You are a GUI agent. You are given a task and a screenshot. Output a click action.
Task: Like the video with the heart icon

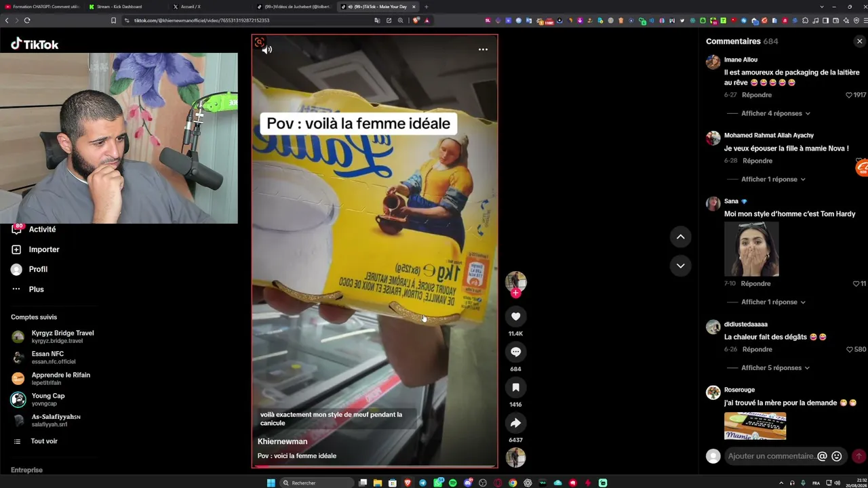point(515,317)
